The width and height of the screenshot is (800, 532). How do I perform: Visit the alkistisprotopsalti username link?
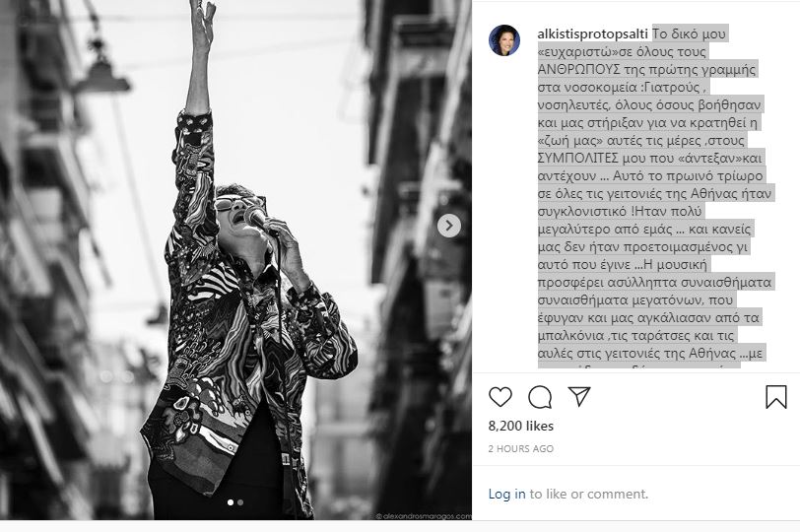coord(592,34)
